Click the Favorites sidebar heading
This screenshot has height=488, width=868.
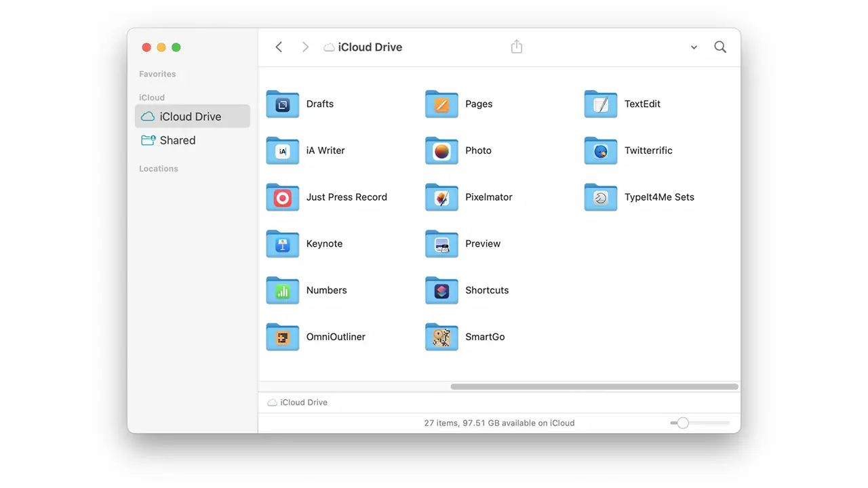[x=157, y=74]
